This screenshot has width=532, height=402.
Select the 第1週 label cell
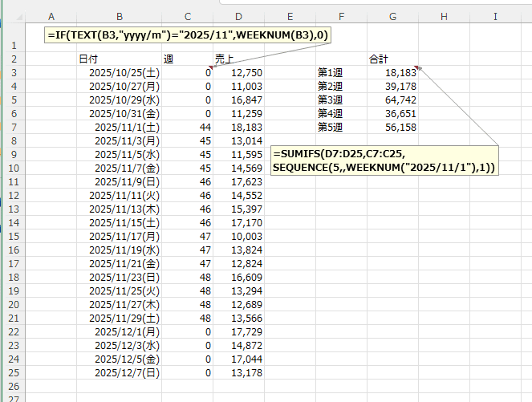click(x=330, y=73)
